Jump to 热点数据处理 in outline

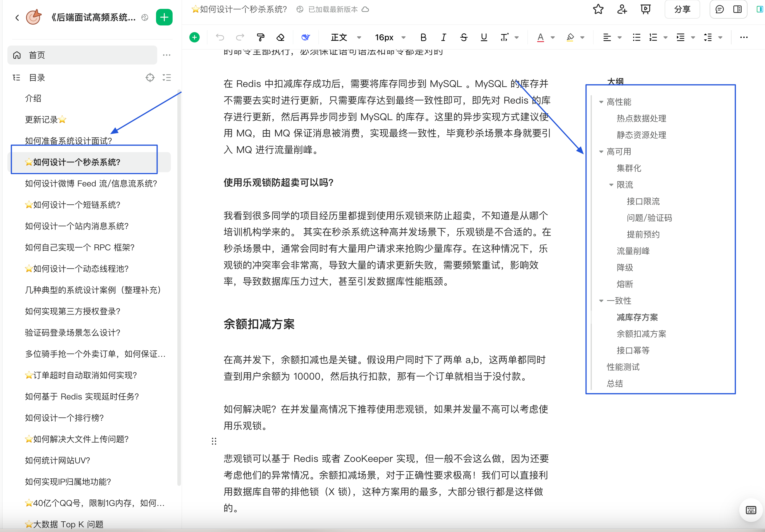(x=641, y=119)
